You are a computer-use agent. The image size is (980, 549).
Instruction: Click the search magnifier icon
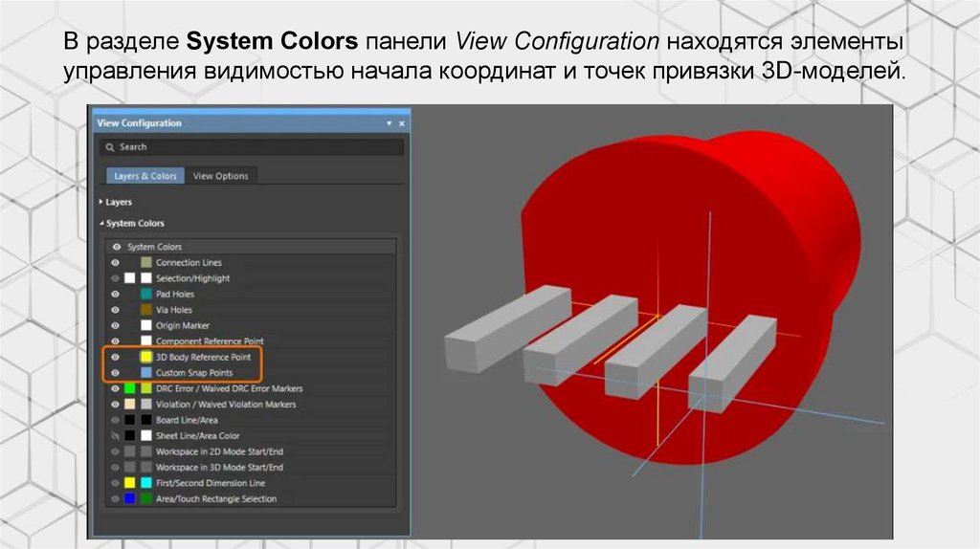(x=111, y=147)
